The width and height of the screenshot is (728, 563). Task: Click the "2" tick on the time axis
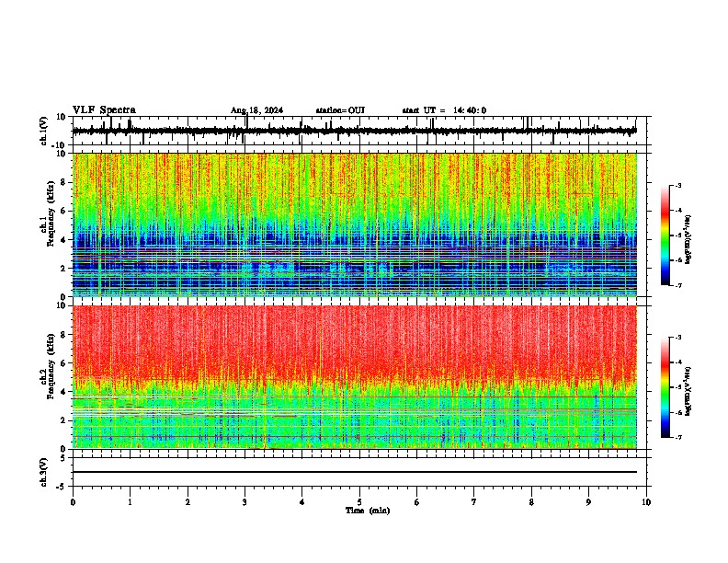point(188,502)
